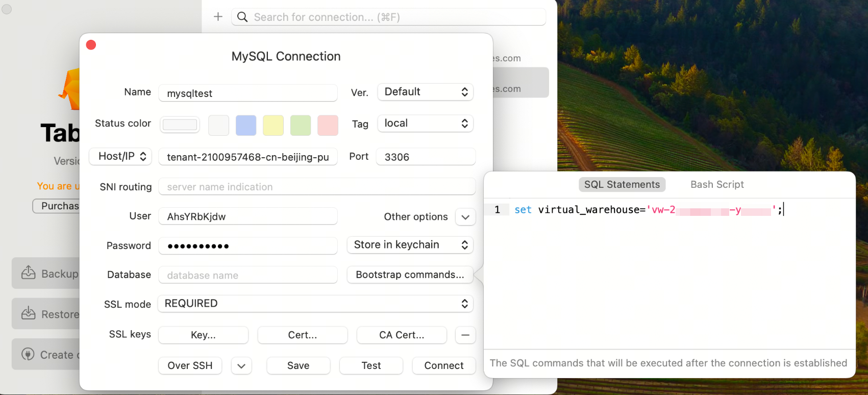
Task: Open the Host/IP type selector
Action: click(120, 157)
